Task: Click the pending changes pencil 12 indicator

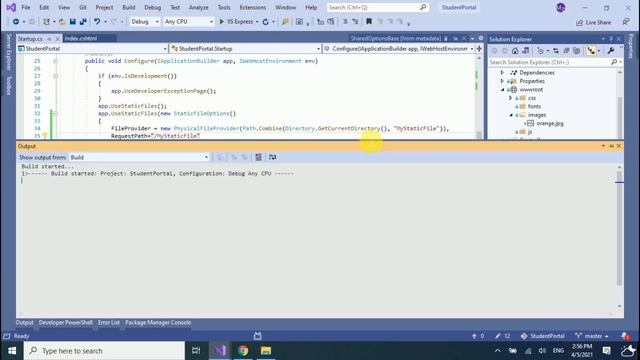Action: (502, 336)
